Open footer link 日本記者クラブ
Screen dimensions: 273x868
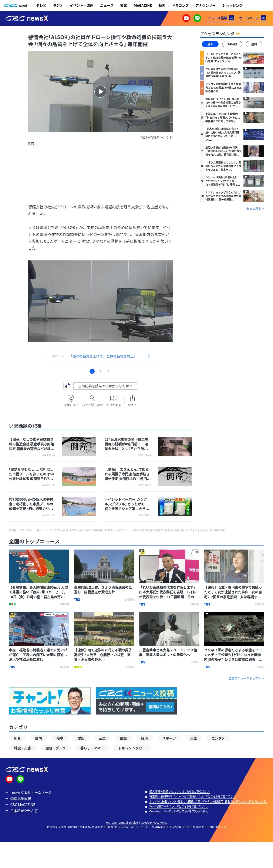21,811
